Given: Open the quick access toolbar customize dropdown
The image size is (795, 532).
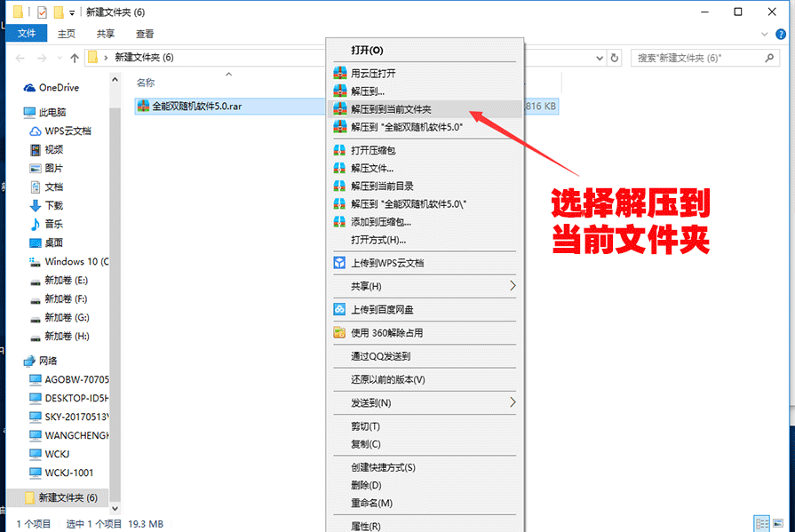Looking at the screenshot, I should [72, 12].
